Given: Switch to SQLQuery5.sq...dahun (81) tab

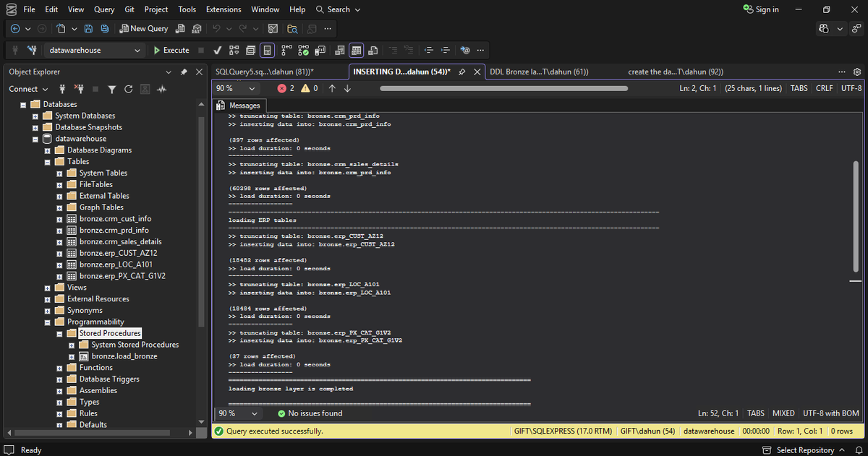Looking at the screenshot, I should coord(264,72).
